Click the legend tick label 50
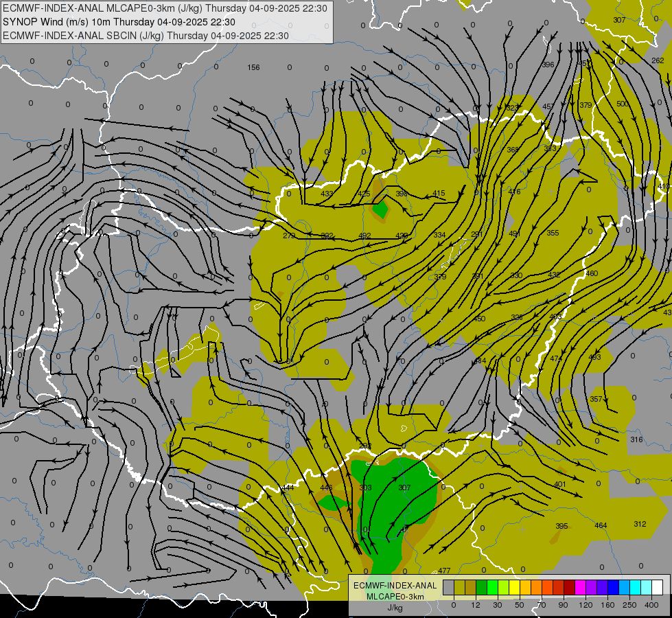 [519, 605]
